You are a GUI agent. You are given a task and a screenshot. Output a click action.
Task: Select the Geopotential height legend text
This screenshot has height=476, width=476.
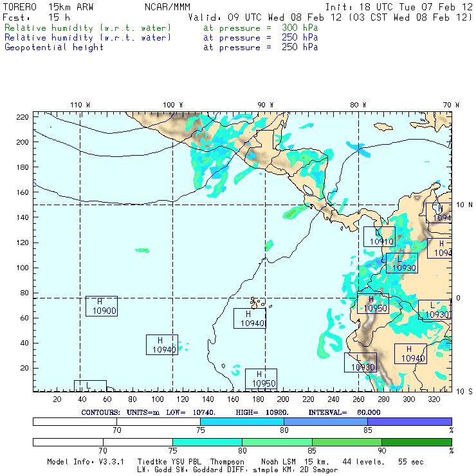tap(54, 47)
